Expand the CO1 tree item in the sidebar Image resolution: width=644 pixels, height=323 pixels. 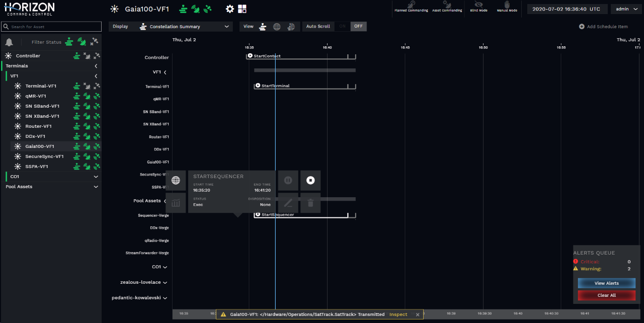(96, 177)
